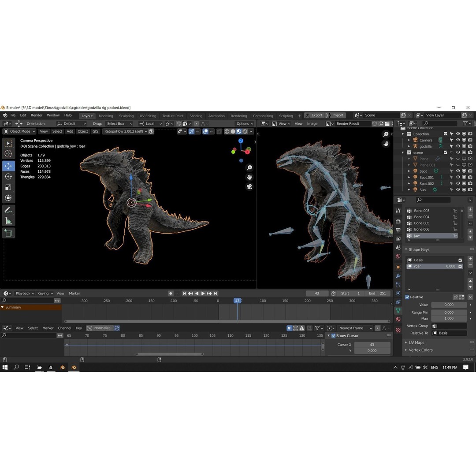Switch to the UV Editing workspace tab
The width and height of the screenshot is (476, 476).
(x=148, y=116)
